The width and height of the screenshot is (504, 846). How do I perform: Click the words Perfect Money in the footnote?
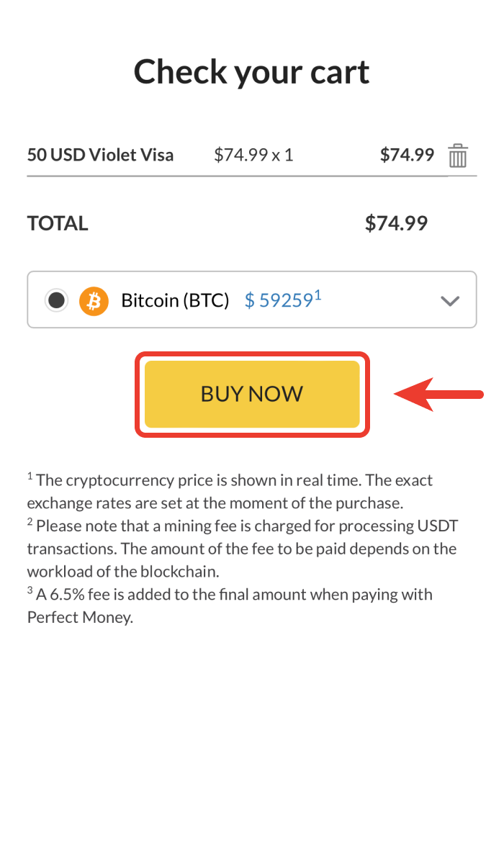pos(80,617)
